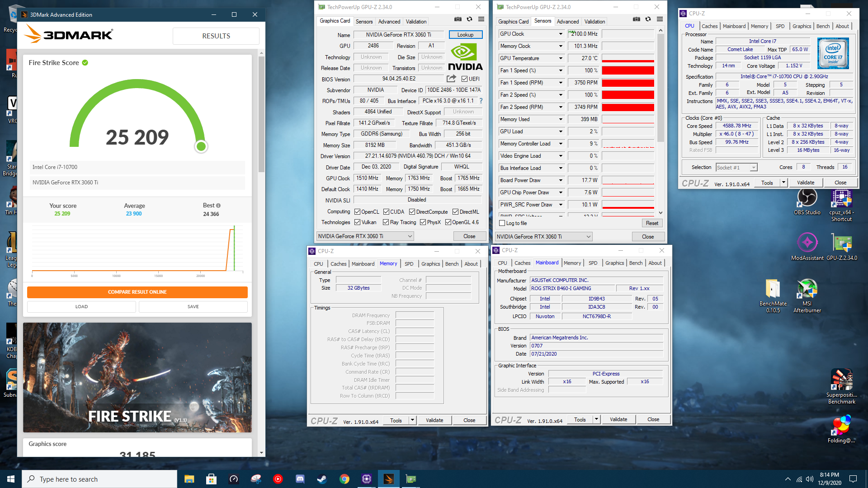This screenshot has width=868, height=488.
Task: Click the Lookup button in GPU-Z
Action: pos(465,35)
